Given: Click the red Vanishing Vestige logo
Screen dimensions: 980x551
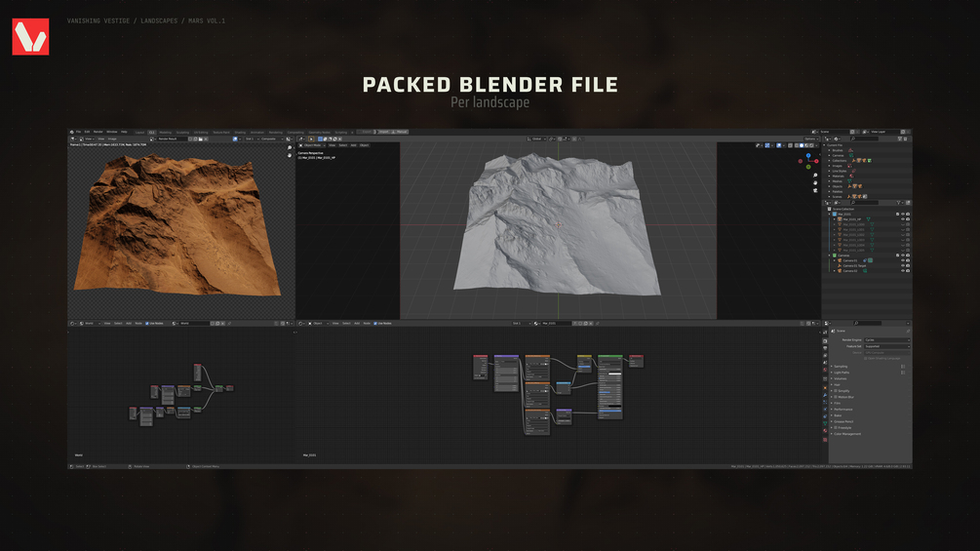Looking at the screenshot, I should coord(30,36).
